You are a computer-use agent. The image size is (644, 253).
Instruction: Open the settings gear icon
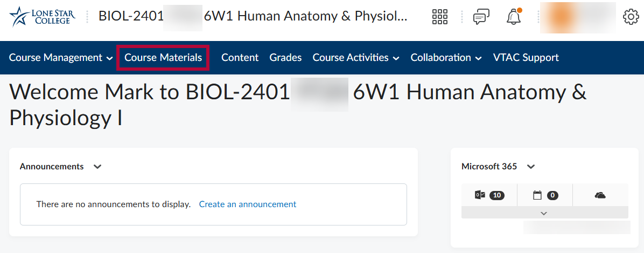(x=631, y=17)
